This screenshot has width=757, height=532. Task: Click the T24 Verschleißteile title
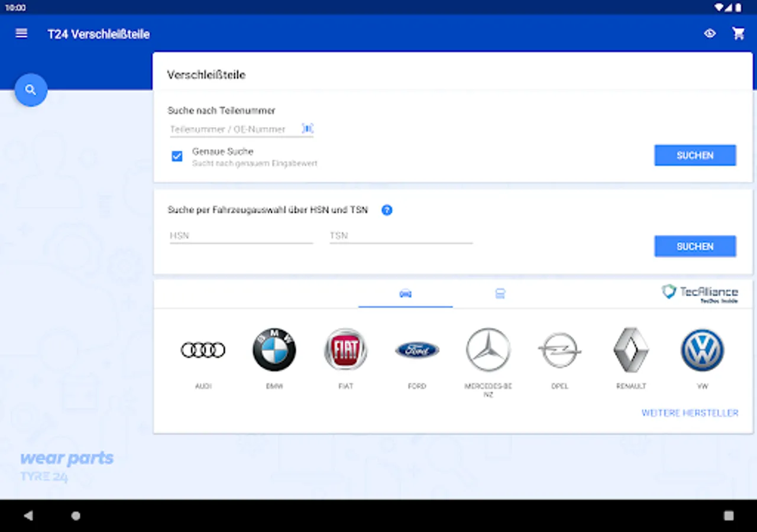pyautogui.click(x=99, y=34)
